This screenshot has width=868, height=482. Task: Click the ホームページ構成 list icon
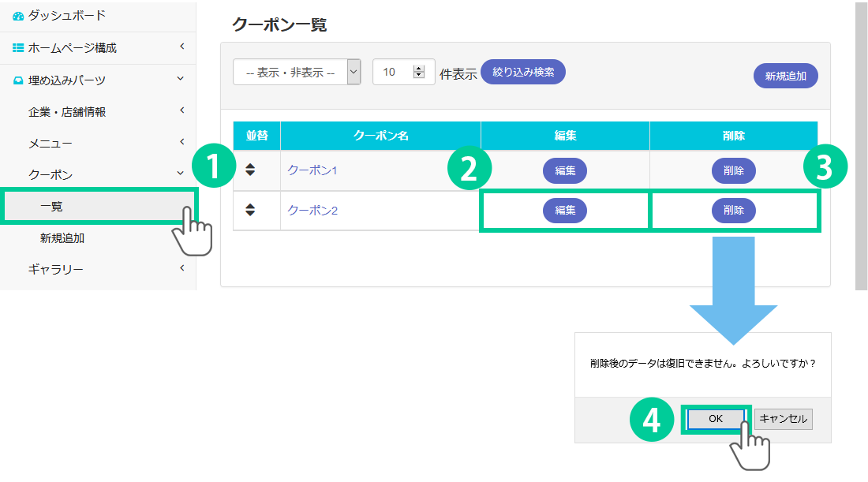pos(18,48)
